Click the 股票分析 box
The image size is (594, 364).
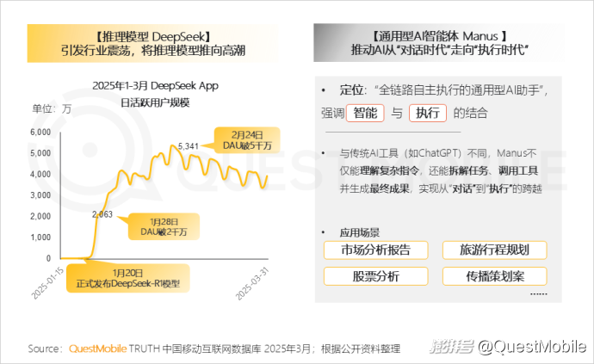[376, 276]
